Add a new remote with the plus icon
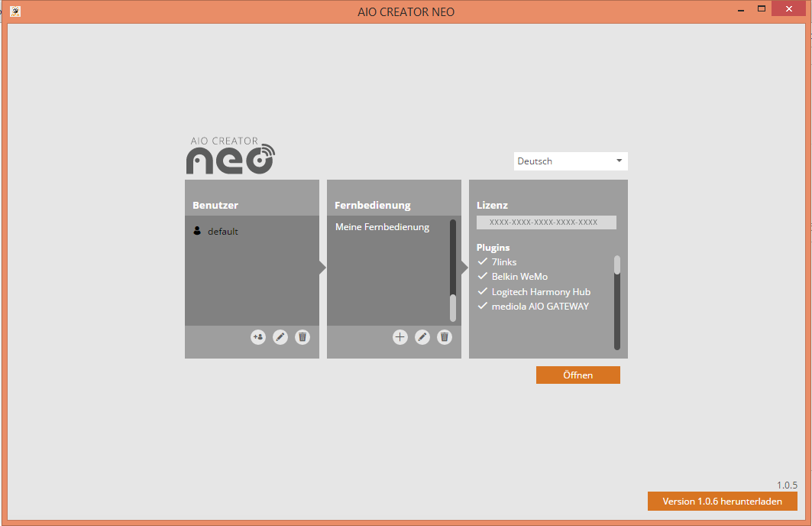Screen dimensions: 812x526 [x=400, y=337]
